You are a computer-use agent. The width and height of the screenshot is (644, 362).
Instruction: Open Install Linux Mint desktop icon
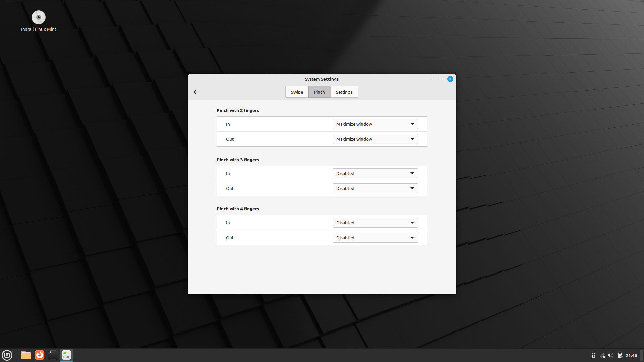pos(39,21)
